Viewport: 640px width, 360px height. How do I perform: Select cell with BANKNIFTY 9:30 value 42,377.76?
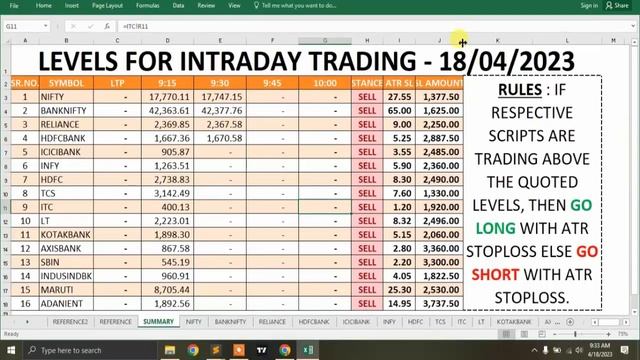[220, 111]
